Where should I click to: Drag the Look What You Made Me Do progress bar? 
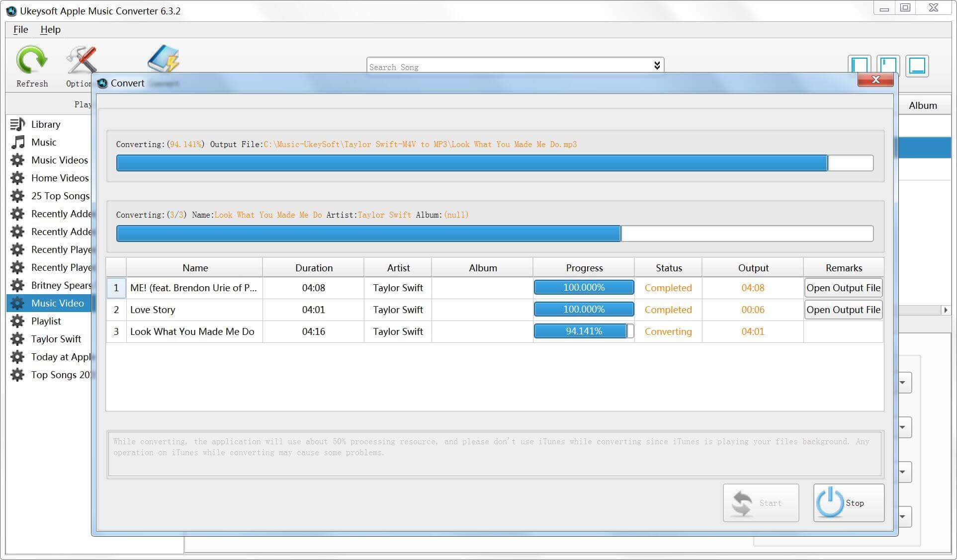pos(584,331)
